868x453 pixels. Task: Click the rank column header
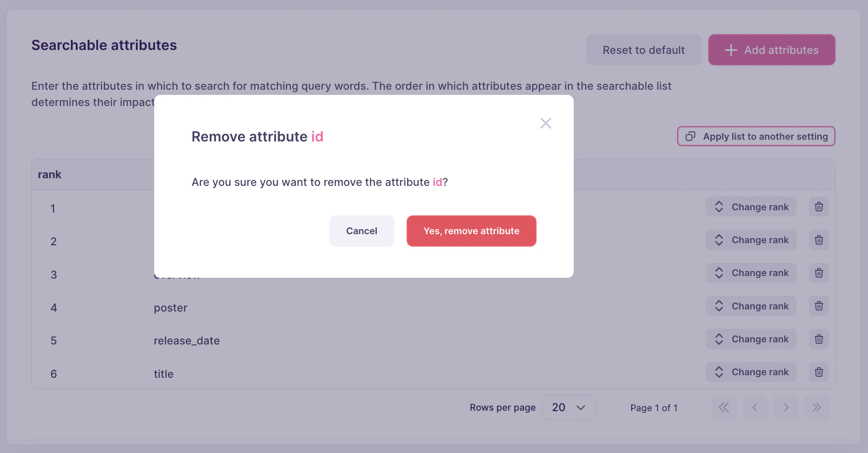click(x=50, y=174)
